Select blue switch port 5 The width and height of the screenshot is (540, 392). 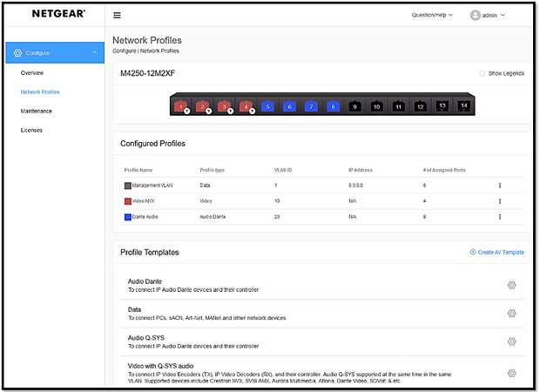[x=267, y=106]
